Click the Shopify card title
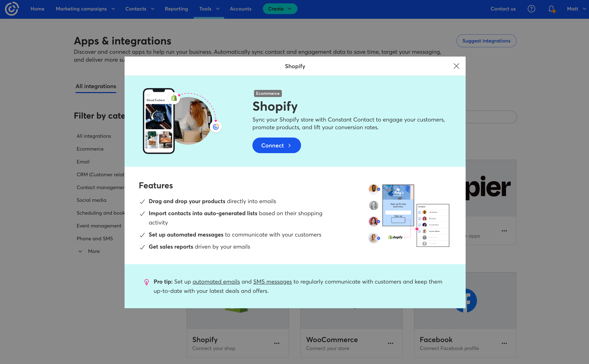The height and width of the screenshot is (364, 589). point(205,340)
